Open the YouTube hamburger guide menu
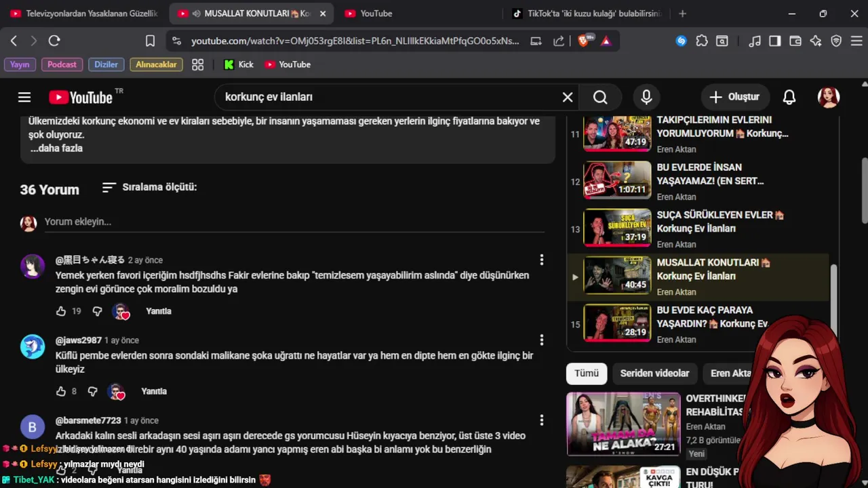Viewport: 868px width, 488px height. point(24,97)
